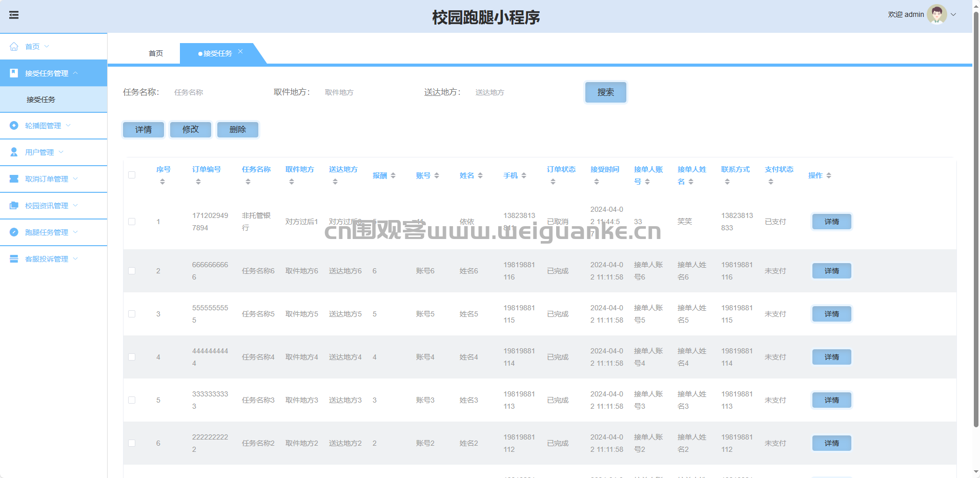
Task: Close the 接受任务 tab
Action: [240, 51]
